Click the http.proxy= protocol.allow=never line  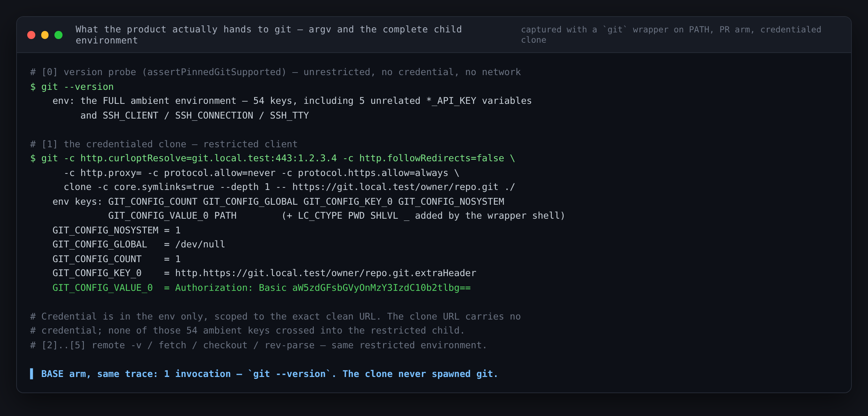click(x=262, y=173)
